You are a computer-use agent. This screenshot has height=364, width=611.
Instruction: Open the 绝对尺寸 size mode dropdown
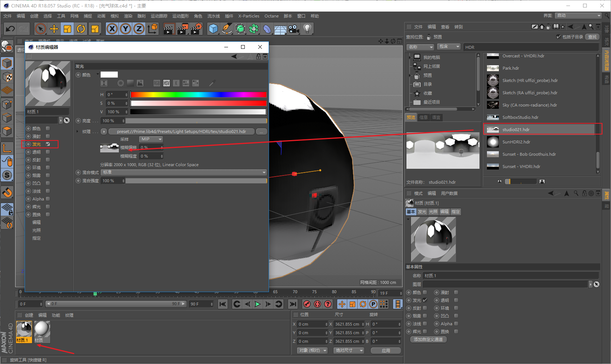click(349, 351)
